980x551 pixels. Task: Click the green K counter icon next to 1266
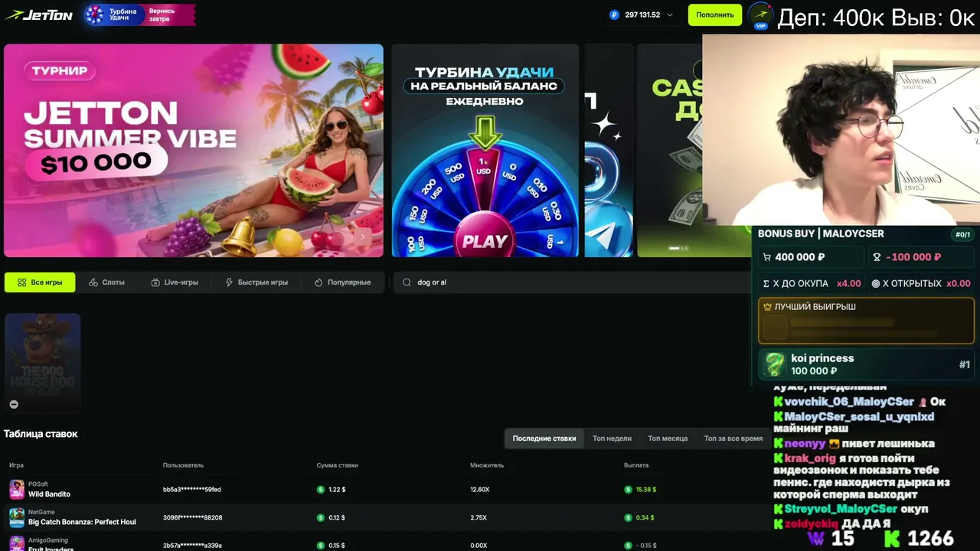[893, 539]
